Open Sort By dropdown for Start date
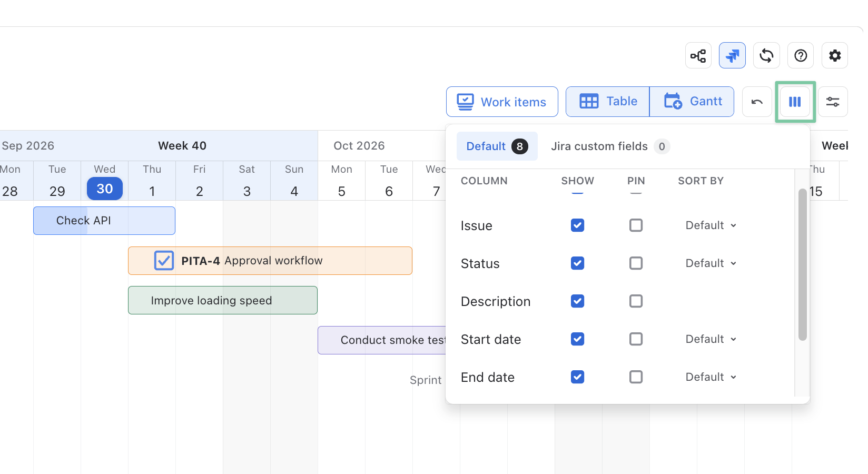 pyautogui.click(x=711, y=339)
